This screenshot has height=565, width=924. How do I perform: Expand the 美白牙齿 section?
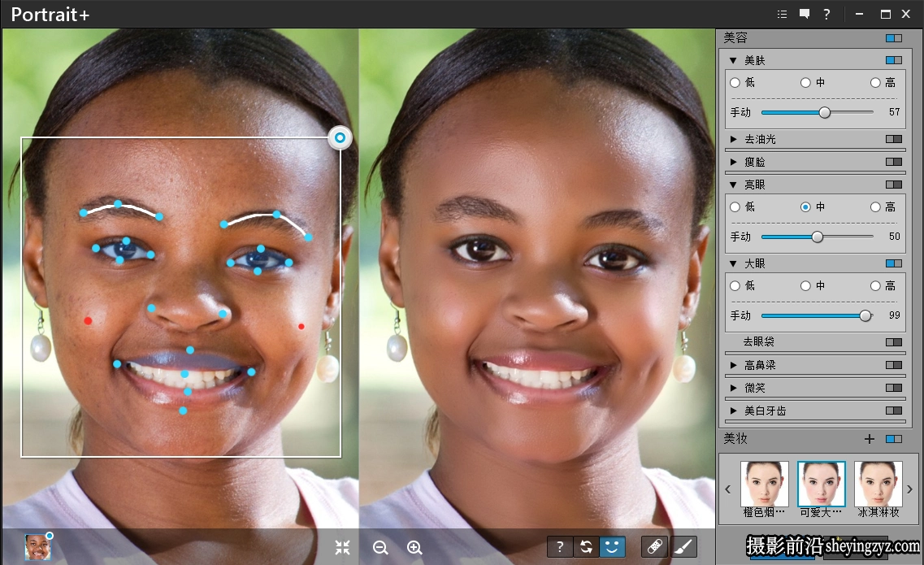pos(733,411)
